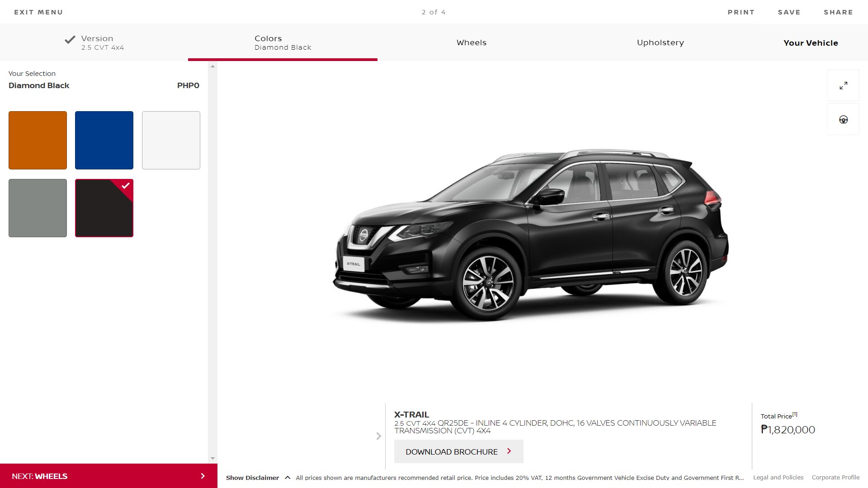Click the PHP0 price text
Viewport: 868px width, 488px height.
[188, 85]
